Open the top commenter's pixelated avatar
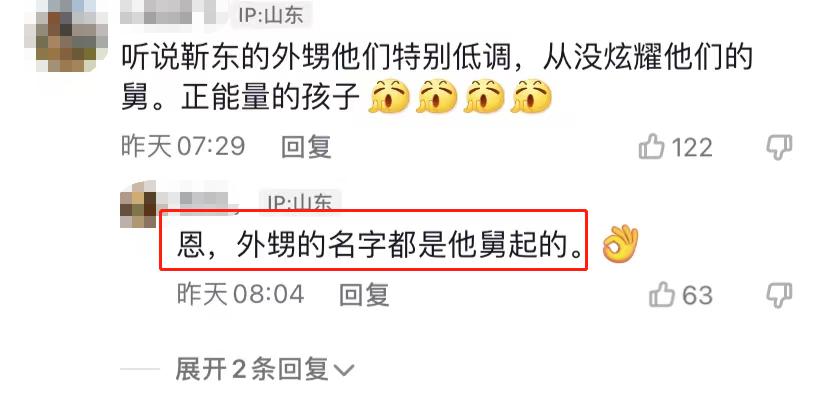This screenshot has height=407, width=828. [67, 36]
